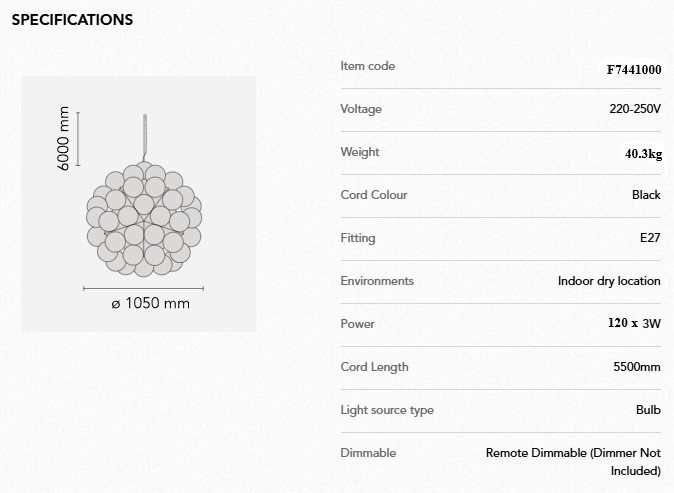Click the E27 fitting value
Image resolution: width=674 pixels, height=493 pixels.
coord(650,238)
